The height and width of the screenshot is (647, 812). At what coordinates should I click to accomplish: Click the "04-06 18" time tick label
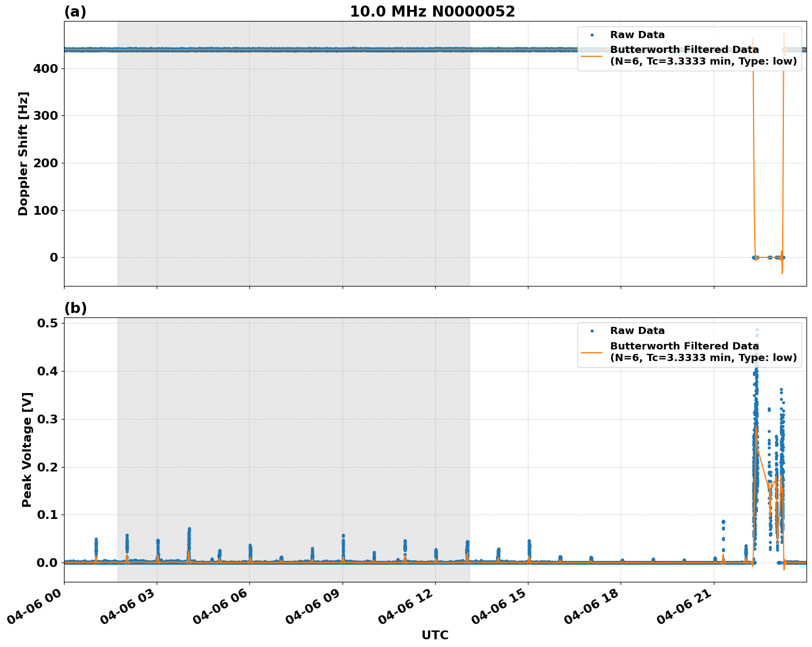tap(591, 607)
